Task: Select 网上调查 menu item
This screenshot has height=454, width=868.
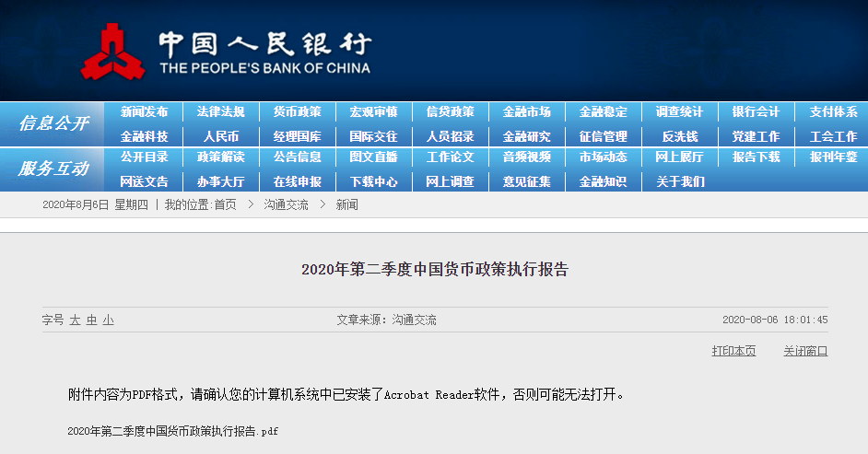Action: (x=450, y=181)
